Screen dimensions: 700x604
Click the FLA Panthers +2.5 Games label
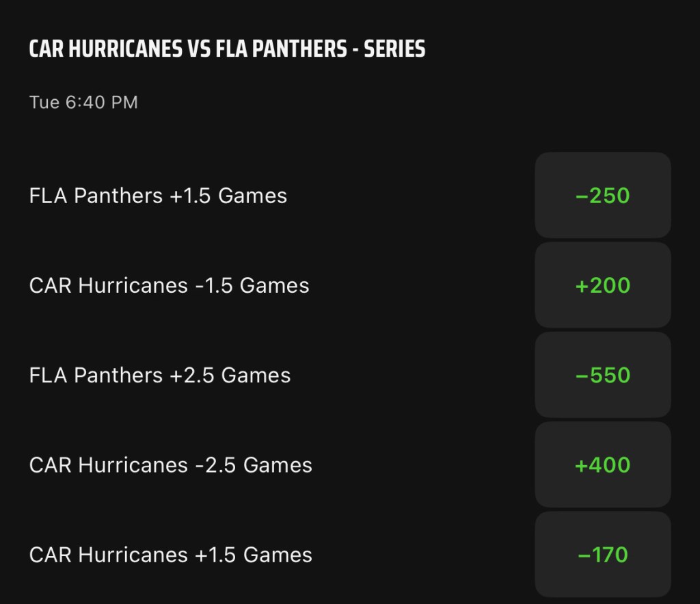coord(160,375)
